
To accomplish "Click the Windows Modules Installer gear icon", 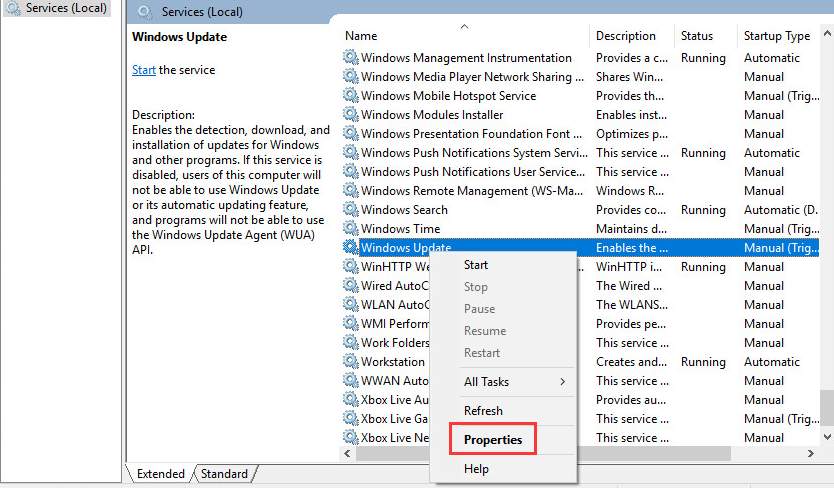I will pos(351,114).
